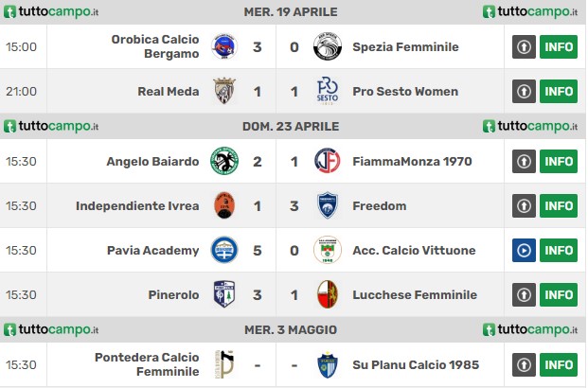Show INFO for Pontedera vs Su Planu

(x=559, y=364)
